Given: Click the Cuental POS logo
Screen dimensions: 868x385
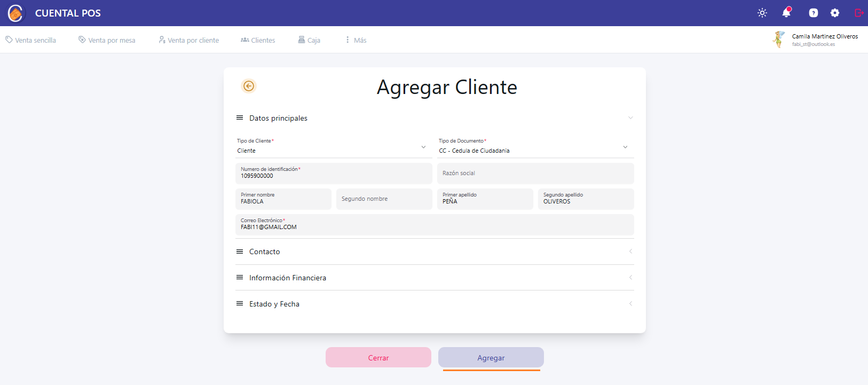Looking at the screenshot, I should tap(16, 13).
